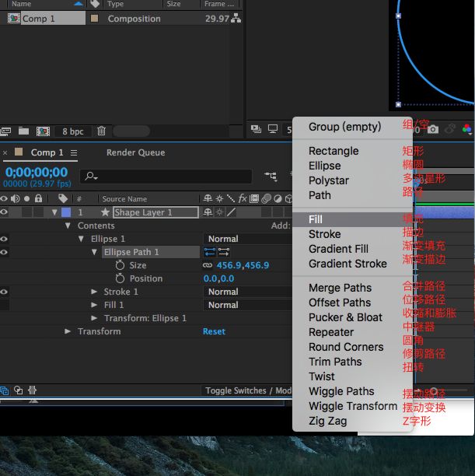This screenshot has width=475, height=476.
Task: Toggle quality switch on Shape Layer 1
Action: (231, 212)
